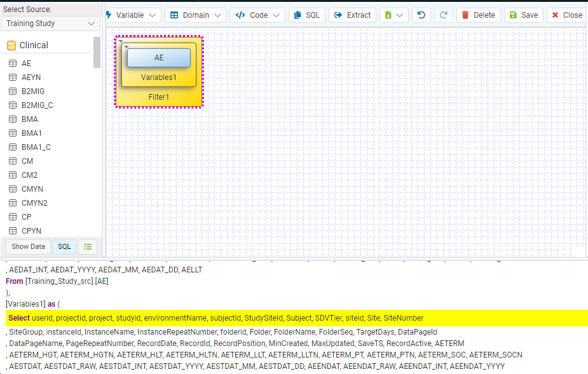Click the undo arrow icon
Viewport: 588px width, 374px height.
(421, 15)
